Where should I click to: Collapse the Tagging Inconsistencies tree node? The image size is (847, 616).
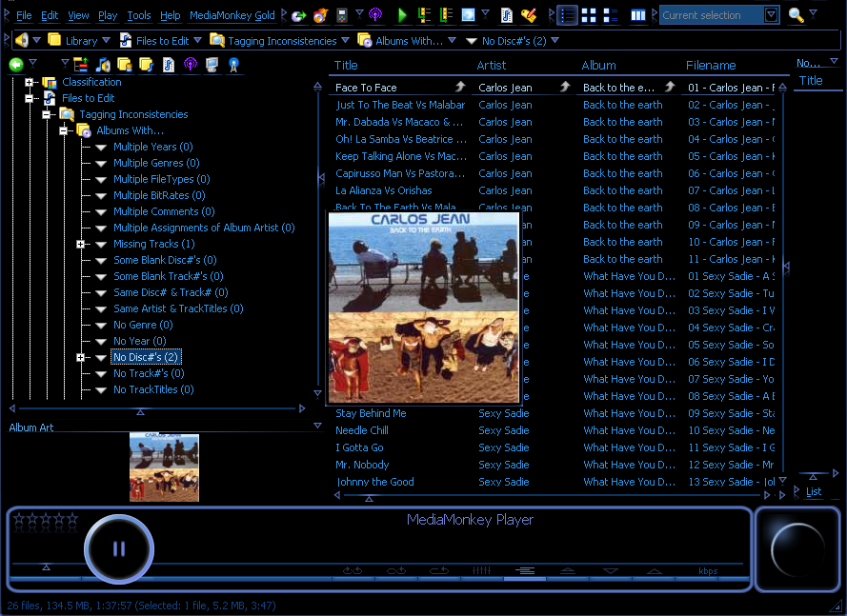47,114
